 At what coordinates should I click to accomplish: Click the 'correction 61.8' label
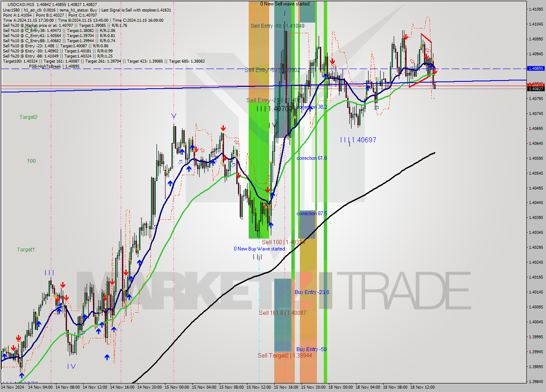(x=312, y=158)
